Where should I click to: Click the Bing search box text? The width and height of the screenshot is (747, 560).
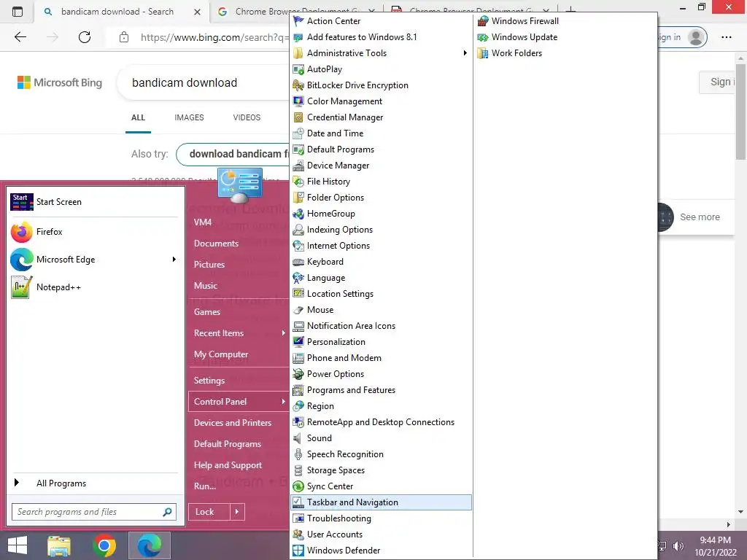tap(185, 83)
